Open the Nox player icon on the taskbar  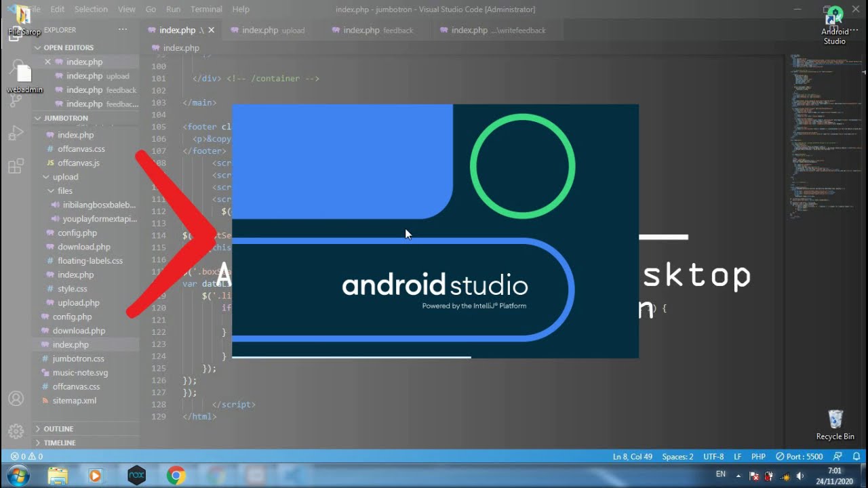click(x=137, y=475)
